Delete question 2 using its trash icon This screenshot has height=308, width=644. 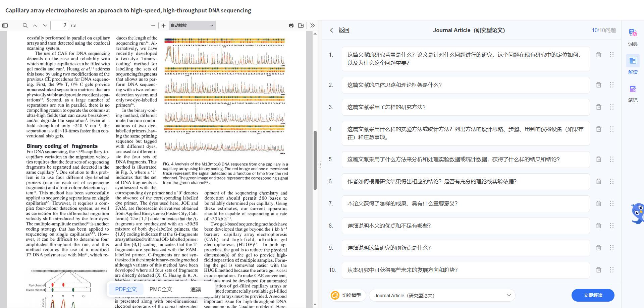[598, 85]
